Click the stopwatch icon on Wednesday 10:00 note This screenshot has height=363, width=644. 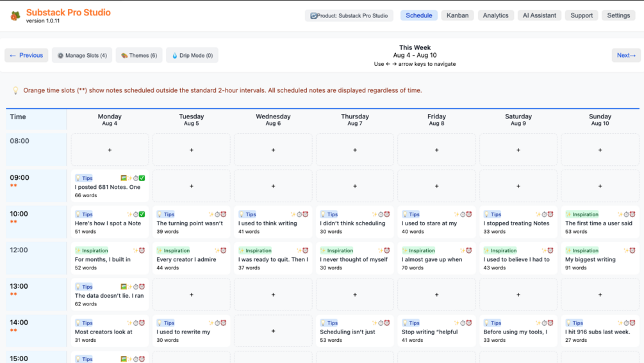coord(299,214)
